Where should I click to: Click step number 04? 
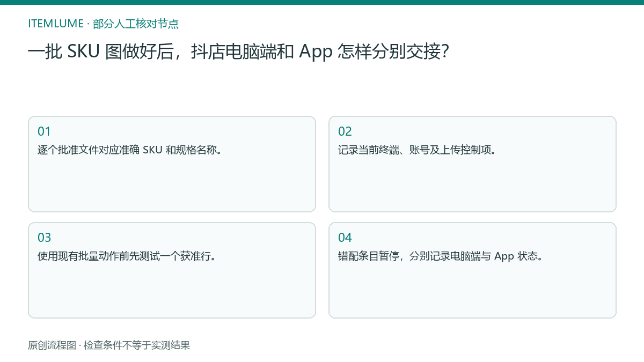pyautogui.click(x=345, y=238)
